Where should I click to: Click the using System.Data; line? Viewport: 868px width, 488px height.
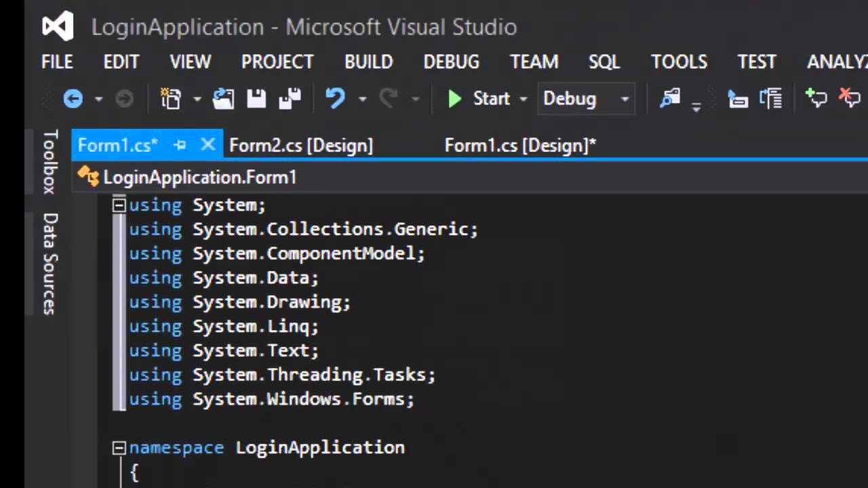(224, 278)
